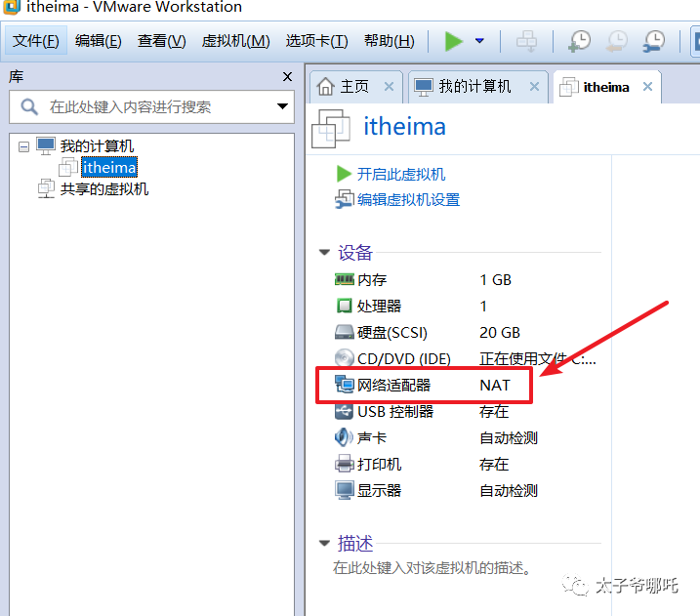
Task: Click the USB 控制器 device icon
Action: pyautogui.click(x=344, y=411)
